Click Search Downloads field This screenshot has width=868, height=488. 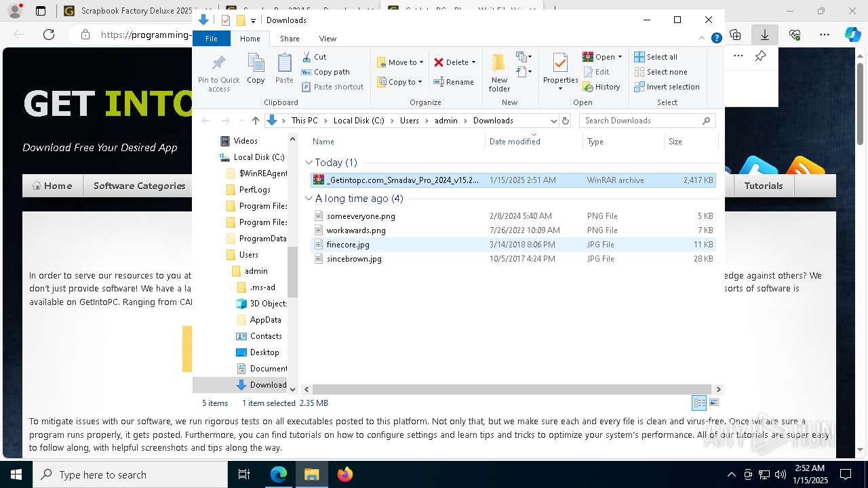(648, 121)
